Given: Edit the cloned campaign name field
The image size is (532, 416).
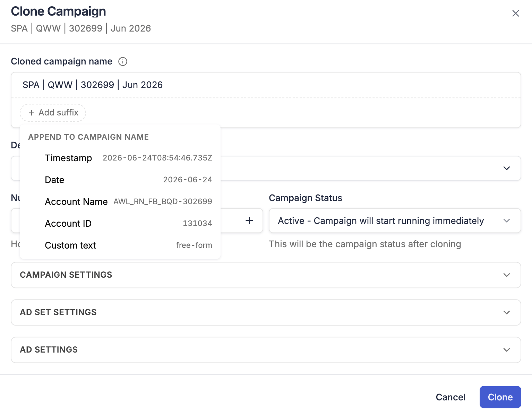Looking at the screenshot, I should click(266, 85).
